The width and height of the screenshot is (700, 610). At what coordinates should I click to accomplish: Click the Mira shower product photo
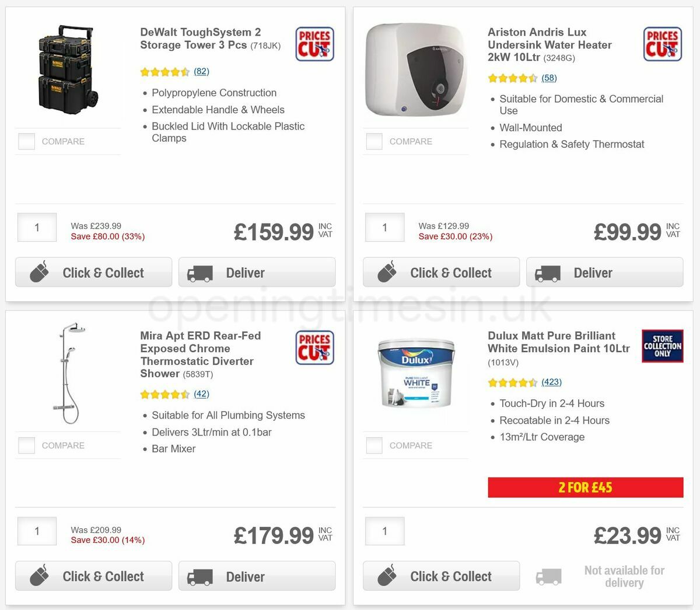click(67, 374)
